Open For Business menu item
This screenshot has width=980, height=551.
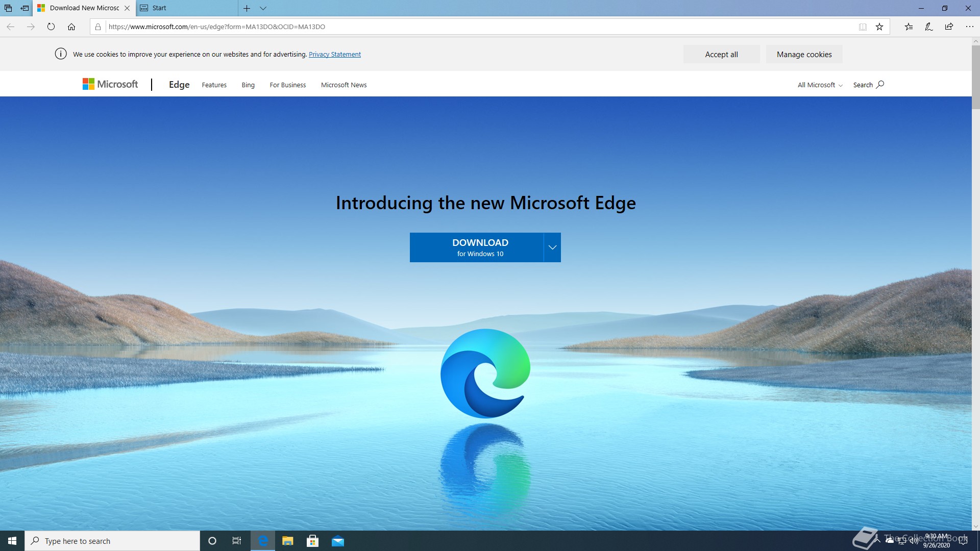pos(288,85)
